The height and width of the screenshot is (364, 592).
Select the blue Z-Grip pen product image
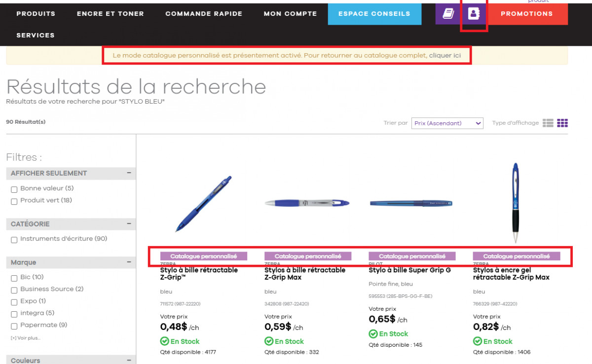[x=203, y=202]
